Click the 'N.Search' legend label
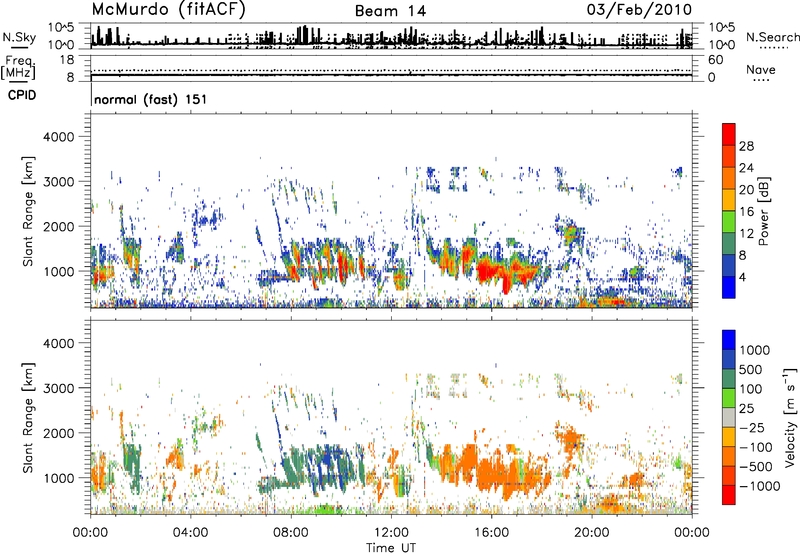Image resolution: width=800 pixels, height=554 pixels. 772,37
